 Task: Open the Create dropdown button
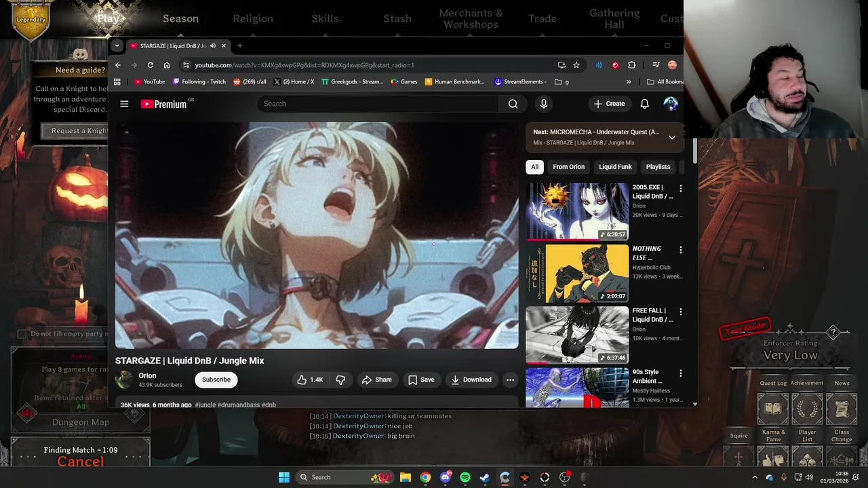[609, 104]
